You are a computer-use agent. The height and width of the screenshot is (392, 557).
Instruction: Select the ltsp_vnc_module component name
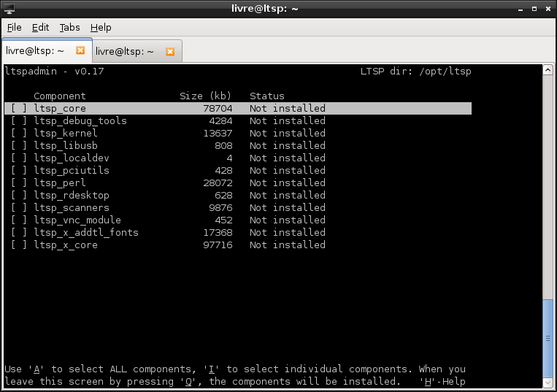pos(77,220)
